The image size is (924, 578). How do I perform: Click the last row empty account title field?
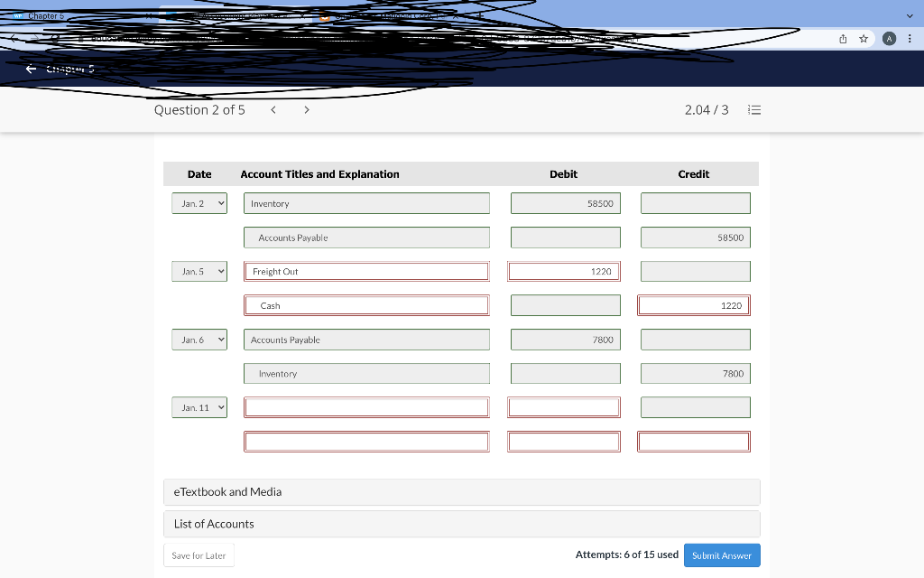(x=366, y=442)
